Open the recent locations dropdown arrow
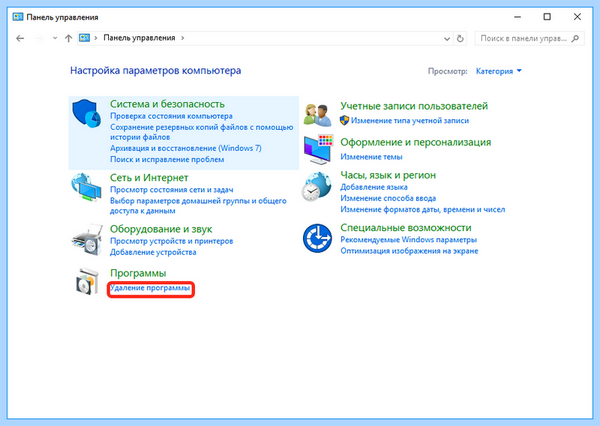This screenshot has height=426, width=600. pyautogui.click(x=55, y=38)
